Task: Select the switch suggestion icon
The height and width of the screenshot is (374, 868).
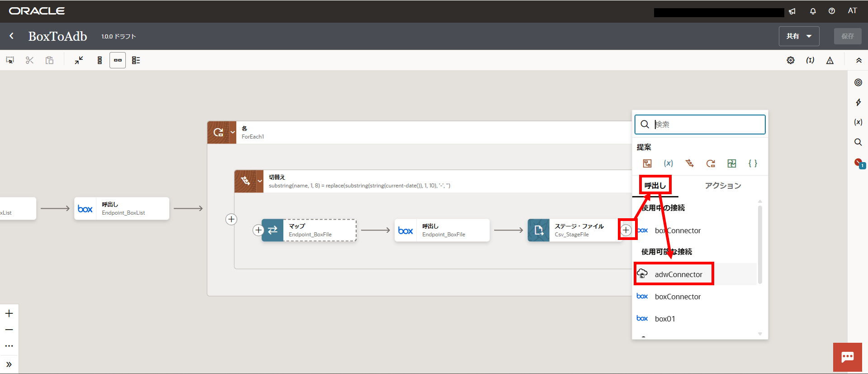Action: point(689,163)
